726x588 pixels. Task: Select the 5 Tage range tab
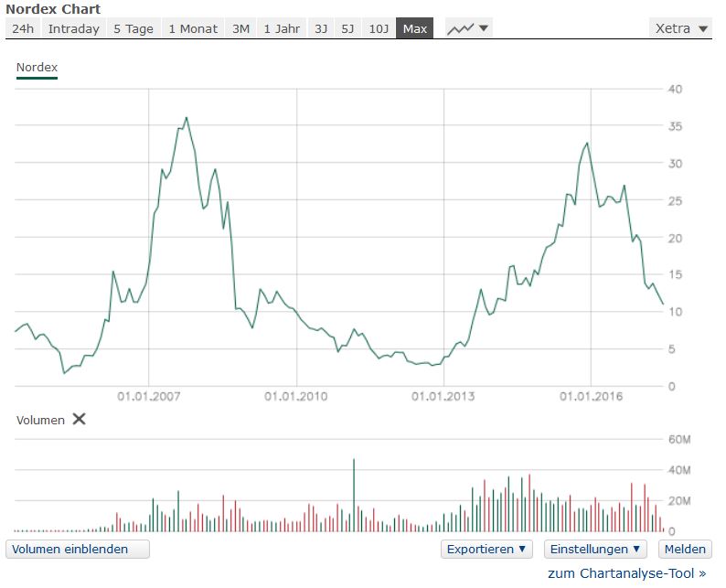click(133, 28)
